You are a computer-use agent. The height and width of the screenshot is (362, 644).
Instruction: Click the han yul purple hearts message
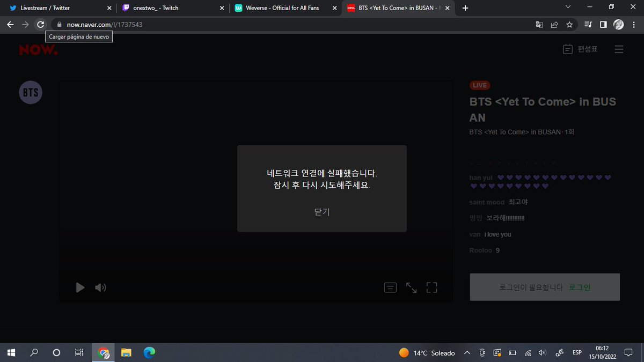pos(540,181)
